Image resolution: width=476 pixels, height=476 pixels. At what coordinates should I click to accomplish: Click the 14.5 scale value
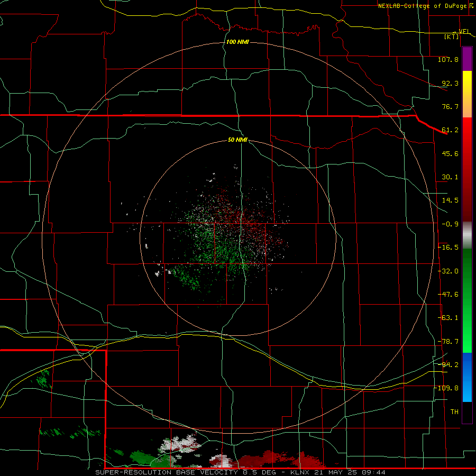point(450,200)
